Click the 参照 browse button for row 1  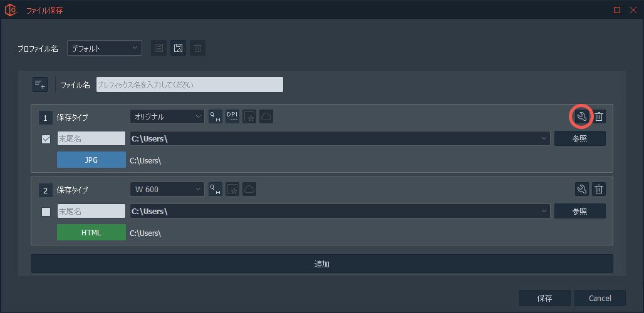coord(579,138)
